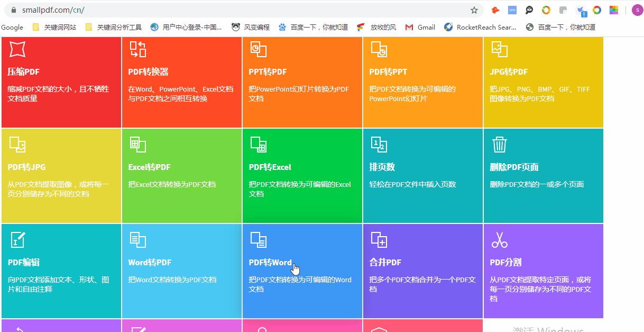Click the Compress PDF (压缩PDF) tile icon
This screenshot has height=332, width=644.
17,49
